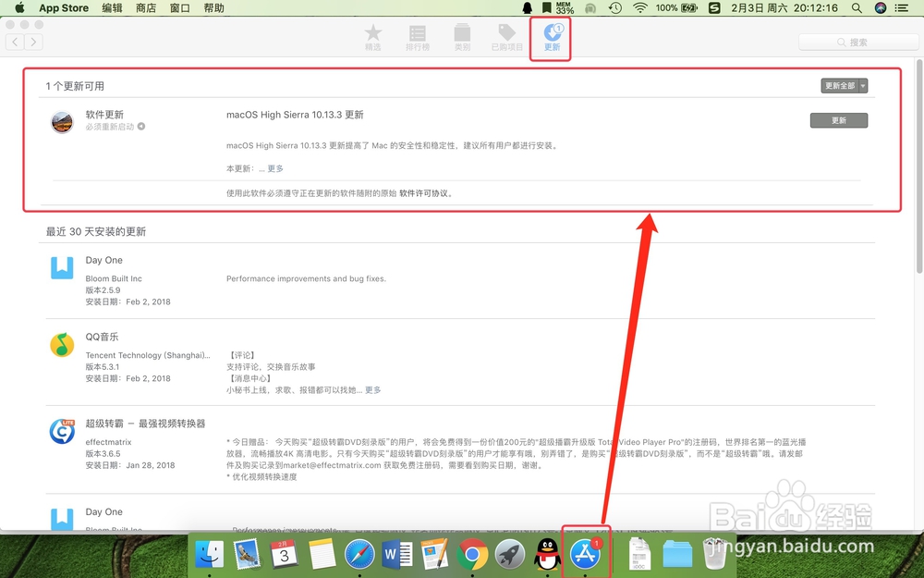The image size is (924, 578).
Task: Click the Day One app icon, version 2.5.9
Action: (62, 268)
